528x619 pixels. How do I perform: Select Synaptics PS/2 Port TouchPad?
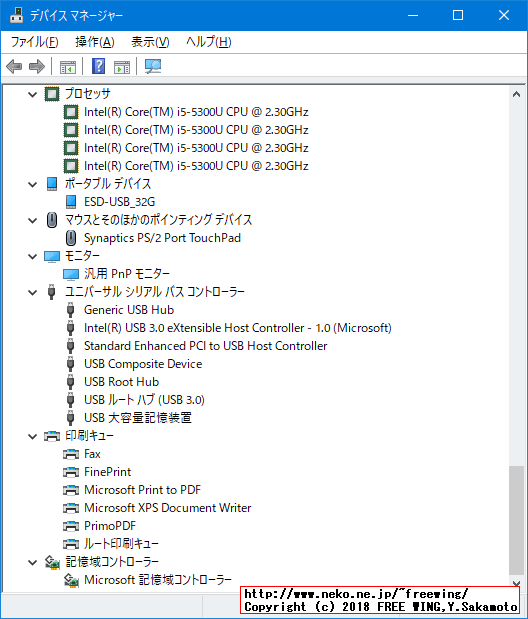coord(162,238)
